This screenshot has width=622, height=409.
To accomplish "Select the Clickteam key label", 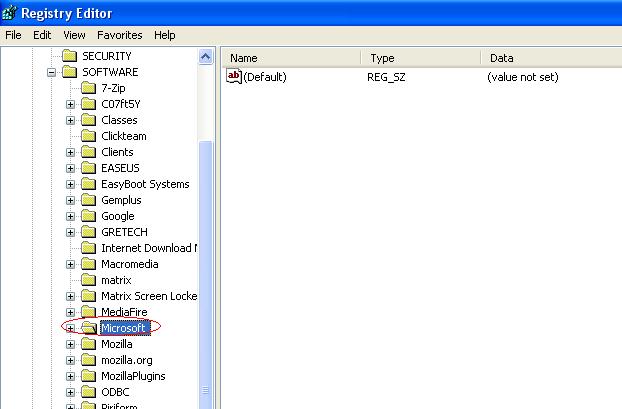I will click(x=124, y=136).
